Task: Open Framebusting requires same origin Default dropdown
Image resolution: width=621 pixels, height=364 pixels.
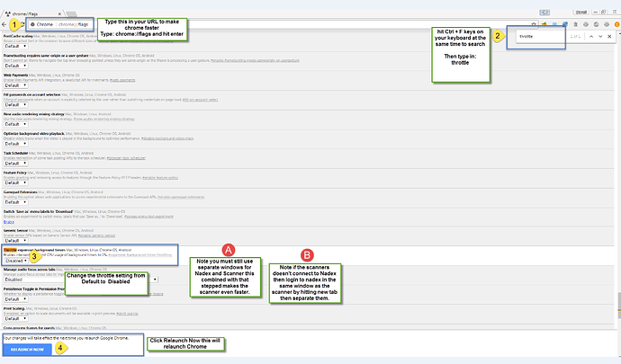Action: (15, 66)
